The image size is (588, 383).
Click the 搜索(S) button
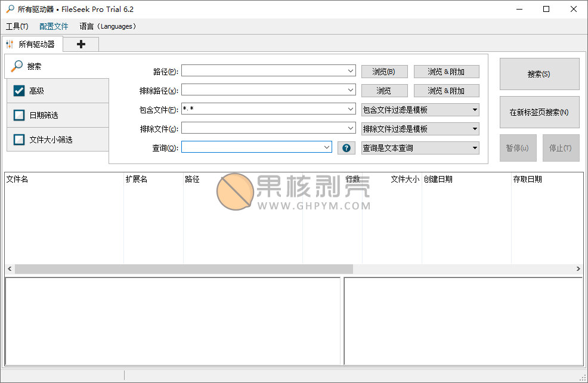click(x=539, y=74)
